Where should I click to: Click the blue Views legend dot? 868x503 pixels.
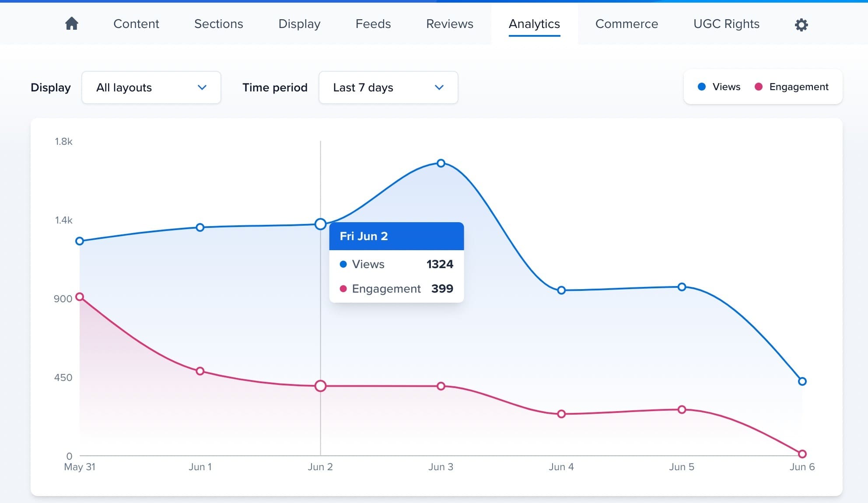click(x=702, y=87)
